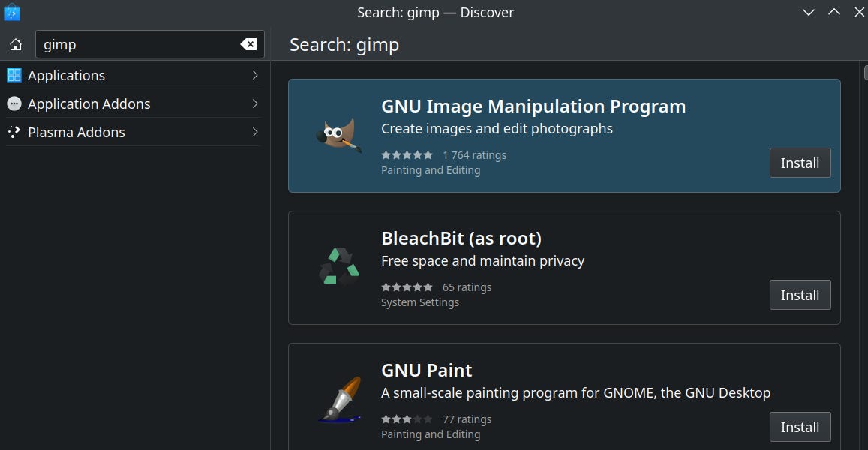Click the BleachBit recycling logo
Image resolution: width=868 pixels, height=450 pixels.
(338, 266)
